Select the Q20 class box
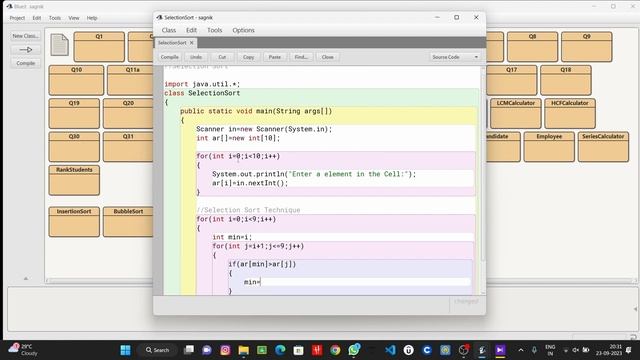640x360 pixels. pos(128,113)
